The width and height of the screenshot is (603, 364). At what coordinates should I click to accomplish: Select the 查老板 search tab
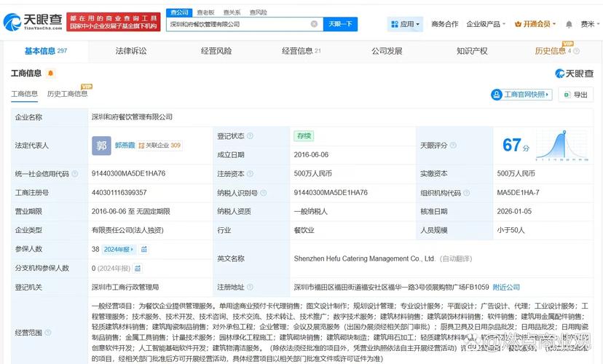tap(206, 12)
